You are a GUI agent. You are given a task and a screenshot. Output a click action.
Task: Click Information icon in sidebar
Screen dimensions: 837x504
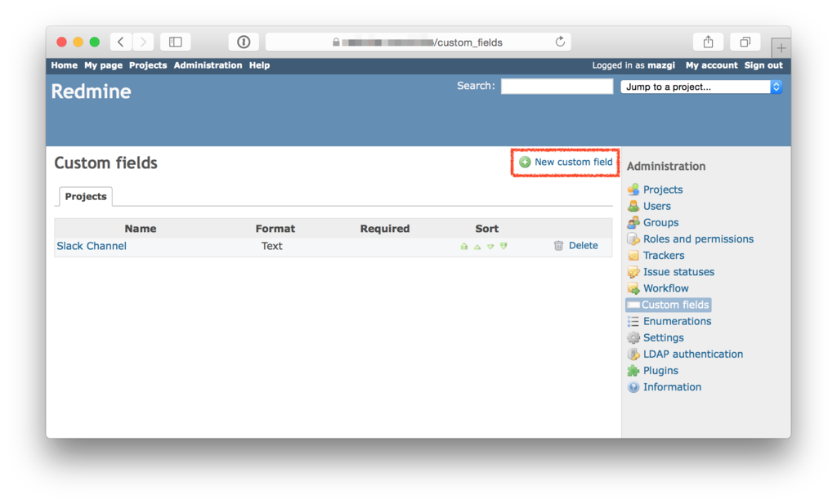[x=633, y=387]
